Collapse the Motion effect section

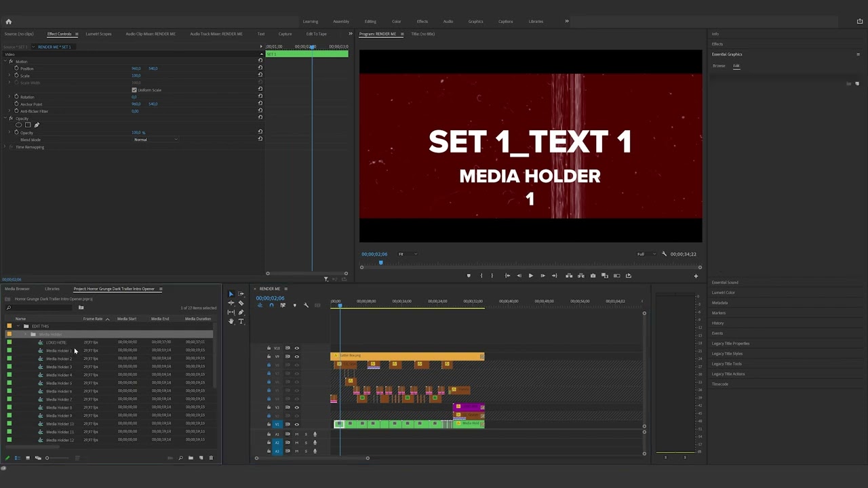point(6,62)
